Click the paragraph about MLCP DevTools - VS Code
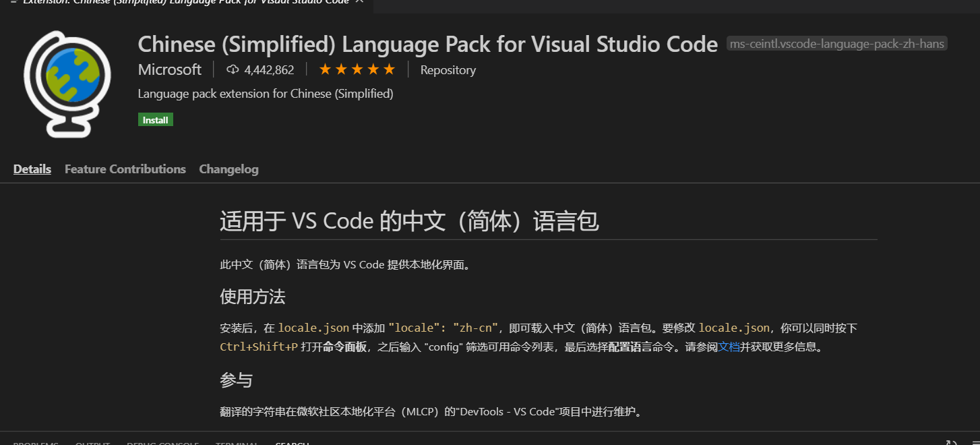Image resolution: width=980 pixels, height=445 pixels. pyautogui.click(x=431, y=411)
